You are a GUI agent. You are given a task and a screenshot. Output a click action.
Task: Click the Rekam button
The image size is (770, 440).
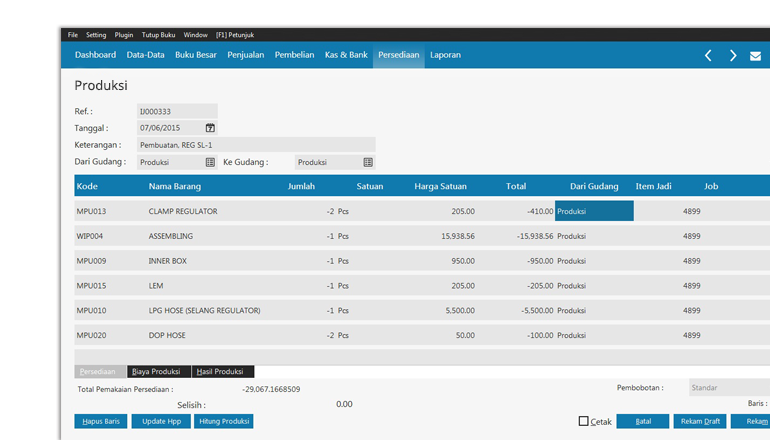(x=751, y=421)
